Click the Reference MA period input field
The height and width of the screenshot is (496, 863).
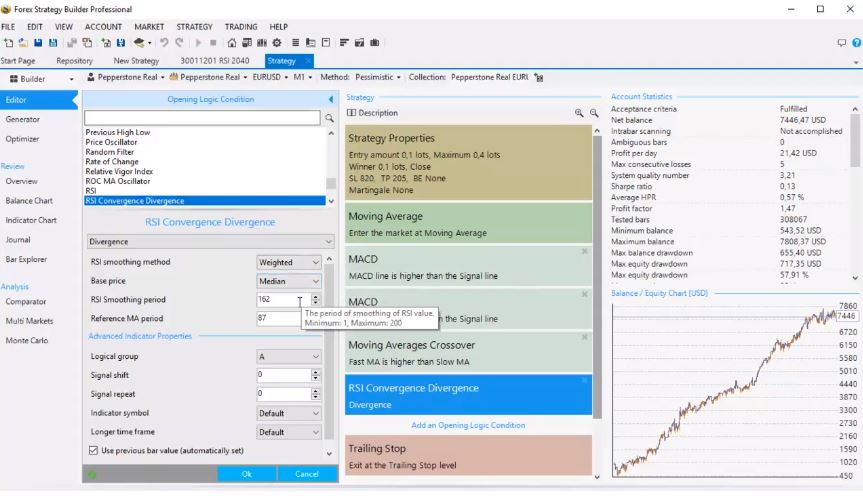(x=283, y=318)
